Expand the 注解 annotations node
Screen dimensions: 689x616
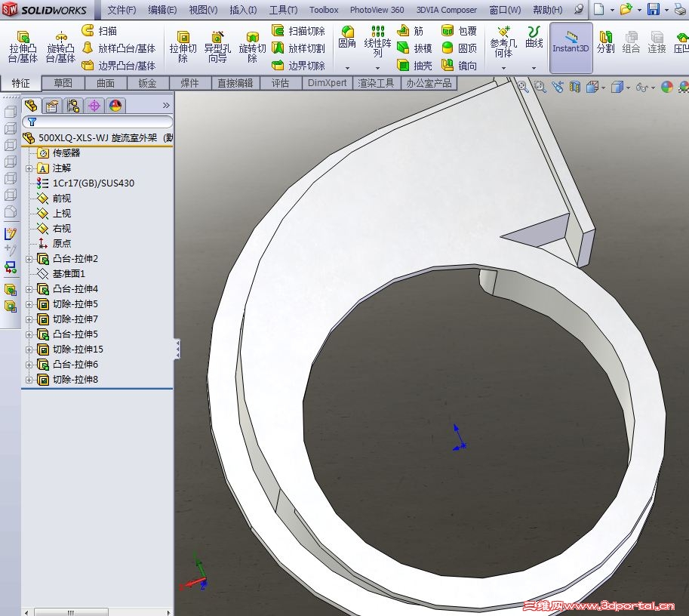pos(29,168)
